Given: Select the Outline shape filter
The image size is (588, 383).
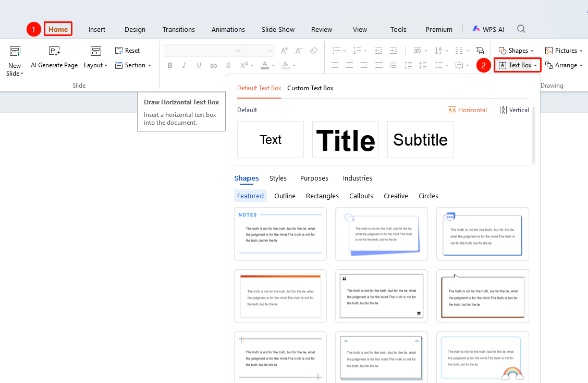Looking at the screenshot, I should click(x=285, y=196).
